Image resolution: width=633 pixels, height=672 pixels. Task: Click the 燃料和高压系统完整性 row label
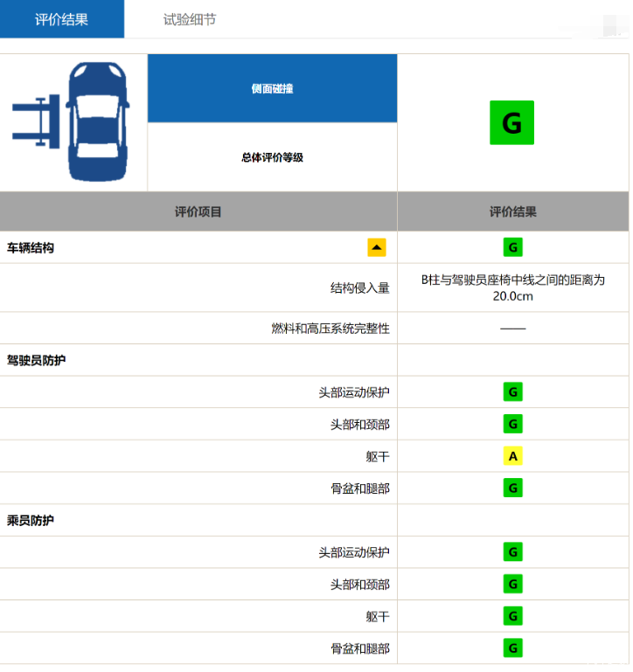click(330, 329)
